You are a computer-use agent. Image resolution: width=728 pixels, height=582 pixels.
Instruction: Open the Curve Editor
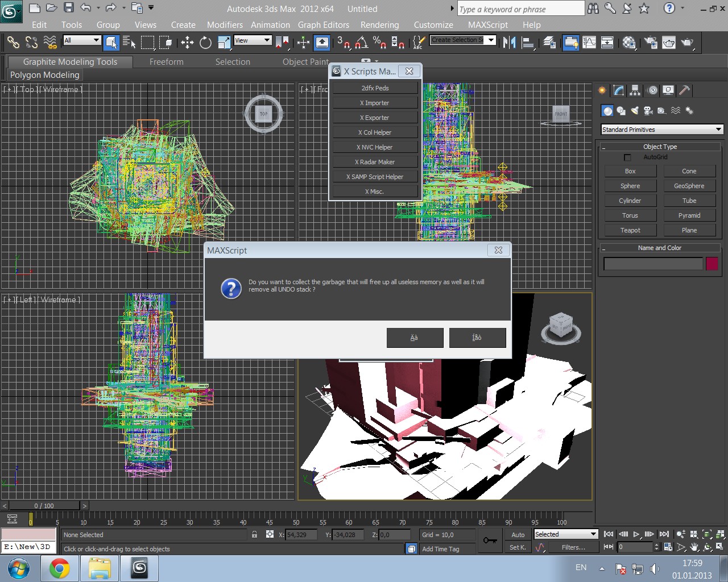(589, 42)
